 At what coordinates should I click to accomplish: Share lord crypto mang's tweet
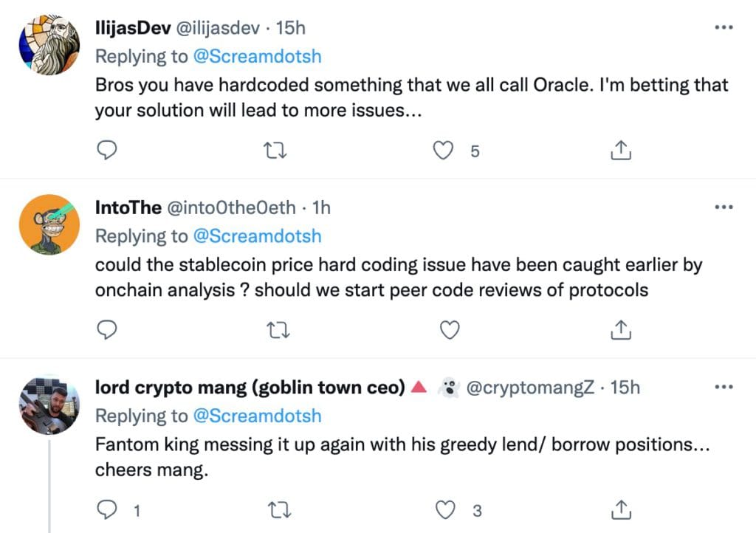(x=621, y=509)
